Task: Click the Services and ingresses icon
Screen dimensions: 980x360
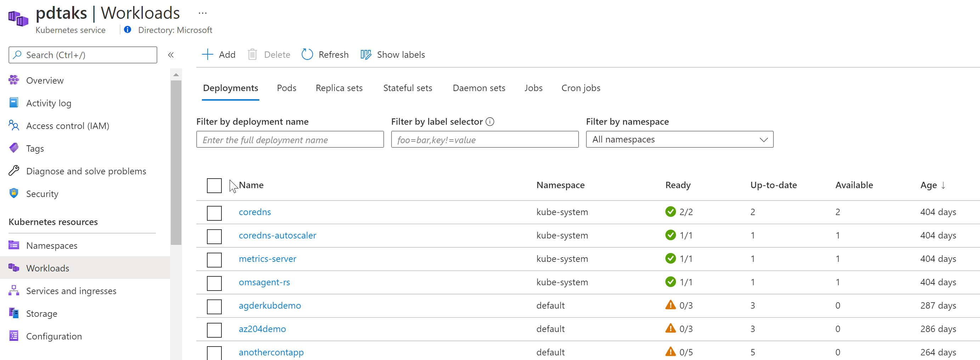Action: [x=14, y=291]
